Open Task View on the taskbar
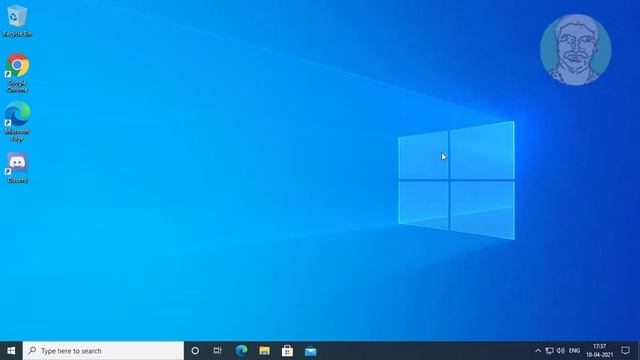Viewport: 640px width, 360px height. pos(218,351)
